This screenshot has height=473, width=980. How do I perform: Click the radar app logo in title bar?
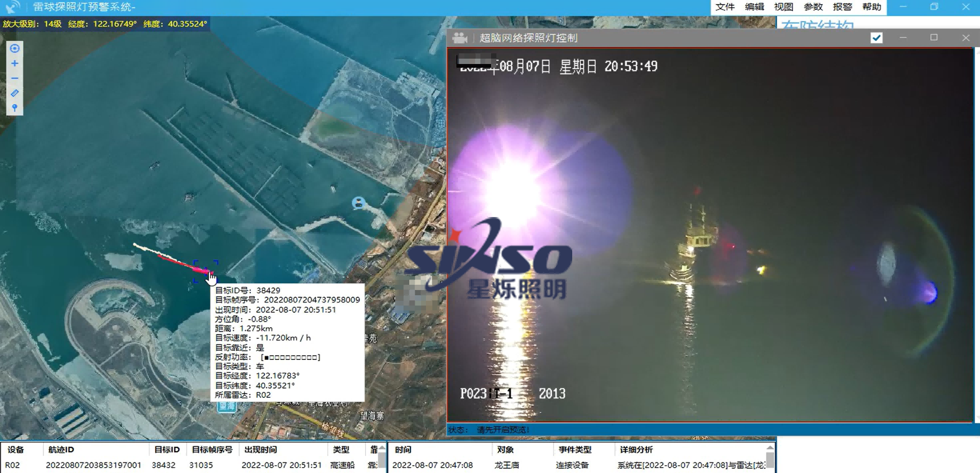click(13, 7)
